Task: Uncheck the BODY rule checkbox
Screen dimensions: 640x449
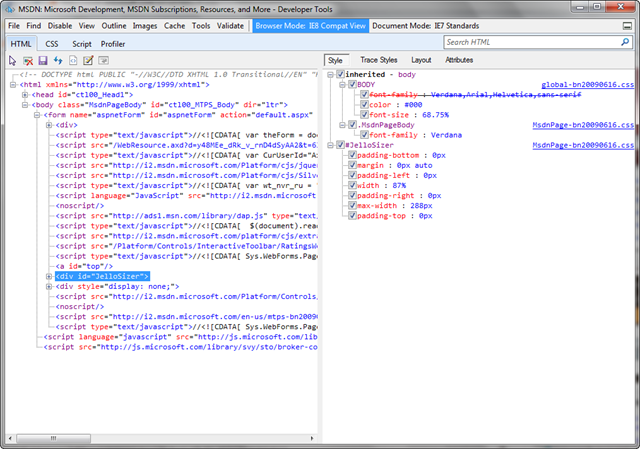Action: pyautogui.click(x=352, y=84)
